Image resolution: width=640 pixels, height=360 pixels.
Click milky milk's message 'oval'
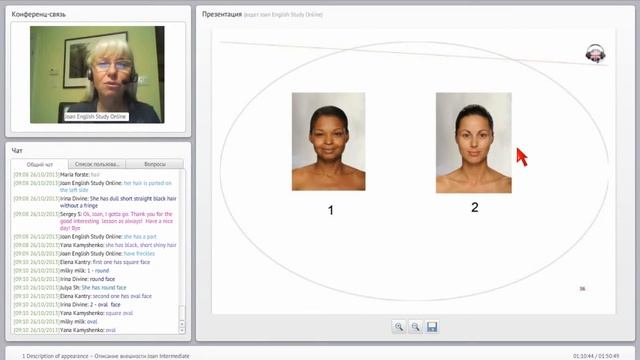[92, 322]
